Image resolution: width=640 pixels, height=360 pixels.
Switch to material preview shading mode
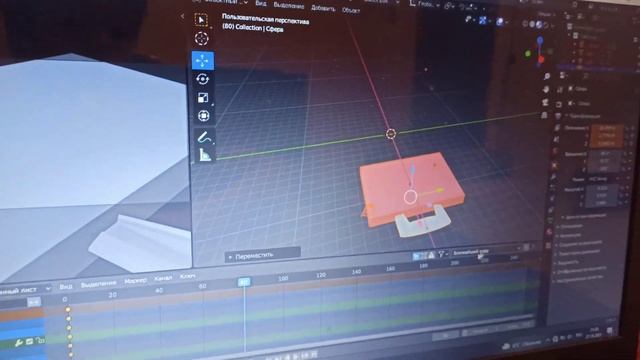(x=539, y=25)
